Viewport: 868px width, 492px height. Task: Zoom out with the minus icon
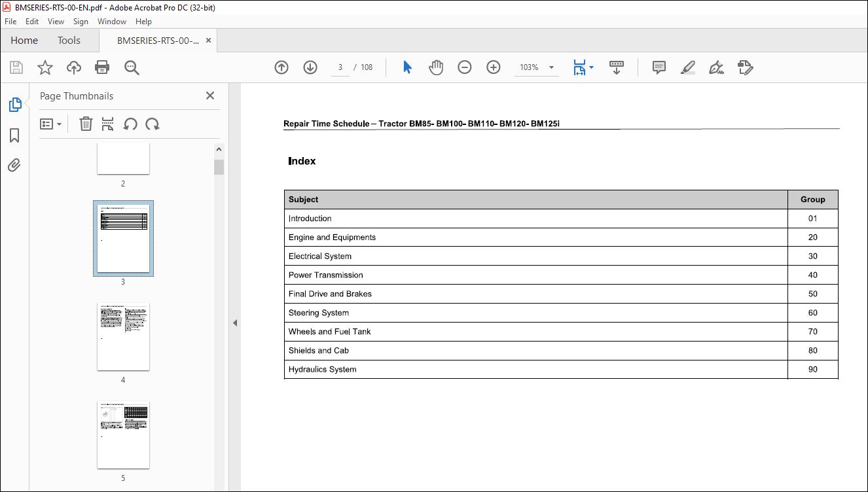coord(465,67)
